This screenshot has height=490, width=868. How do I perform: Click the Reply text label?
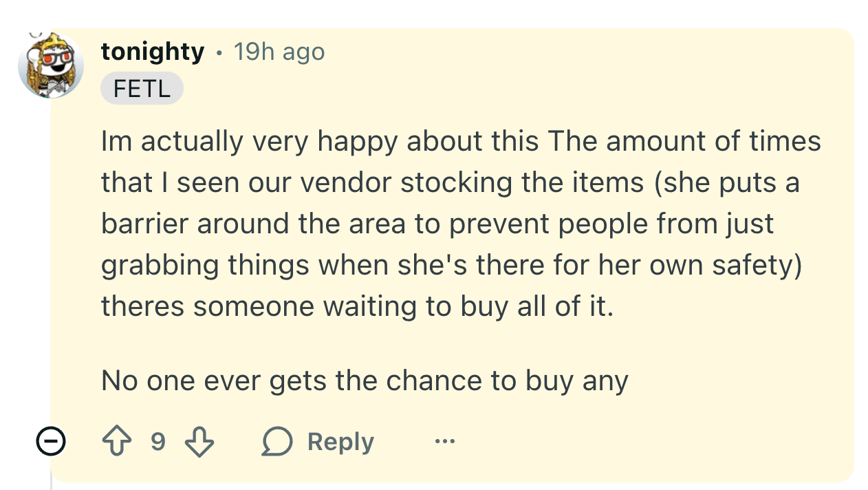click(340, 442)
